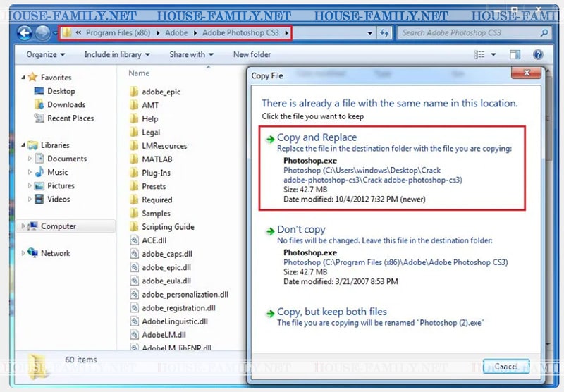Collapse the Favorites section

[23, 78]
